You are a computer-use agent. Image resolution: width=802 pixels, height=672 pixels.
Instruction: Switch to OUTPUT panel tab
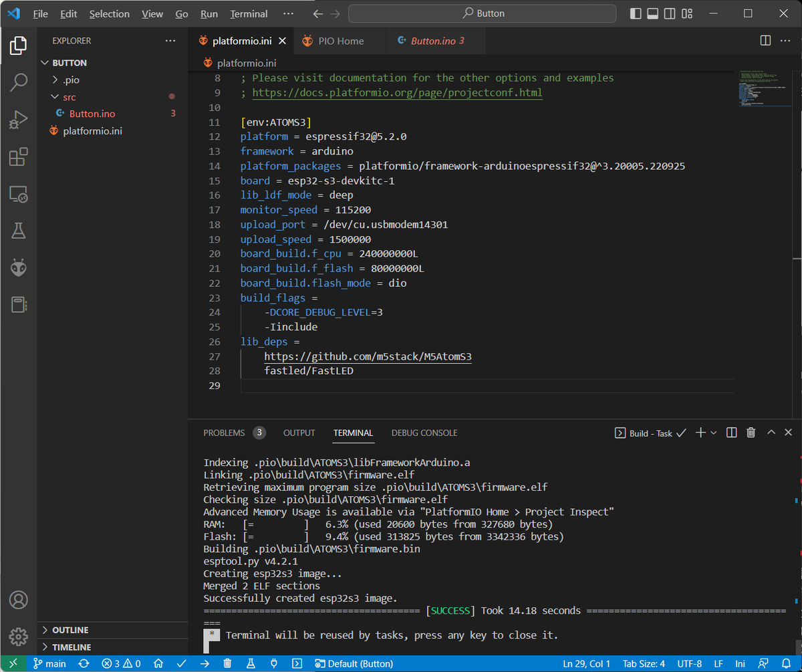click(x=299, y=433)
